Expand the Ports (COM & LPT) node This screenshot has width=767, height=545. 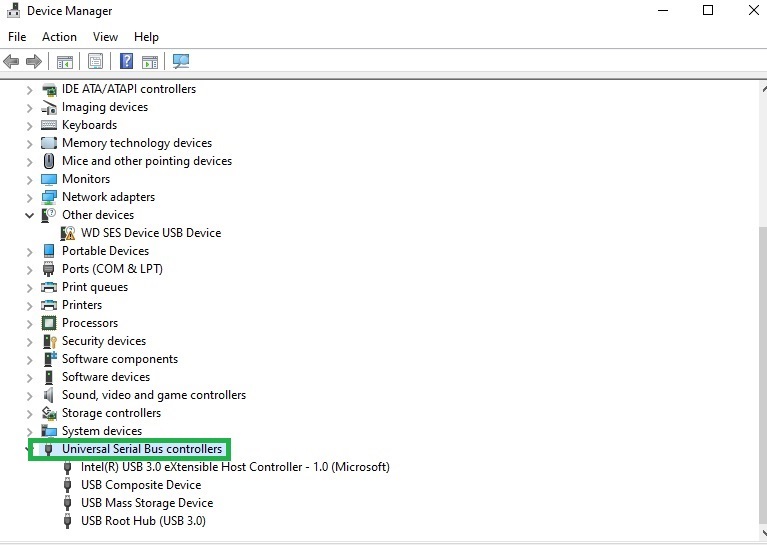click(x=29, y=270)
